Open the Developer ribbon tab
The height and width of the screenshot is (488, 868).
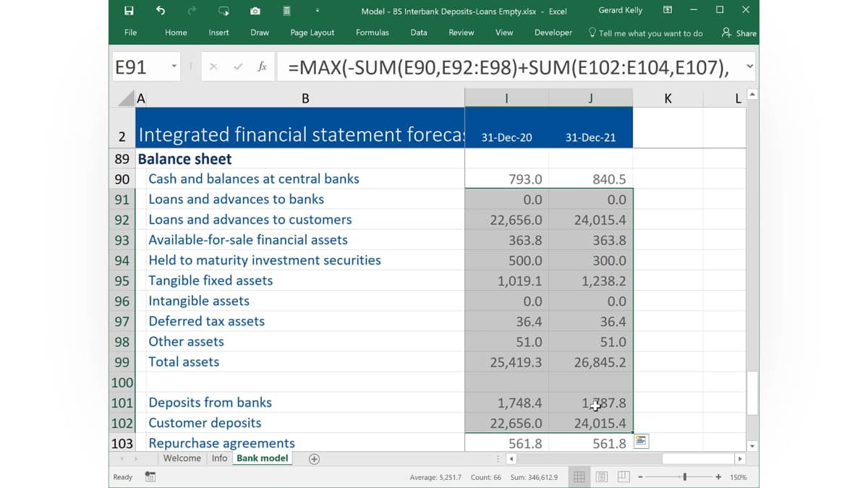[x=553, y=33]
